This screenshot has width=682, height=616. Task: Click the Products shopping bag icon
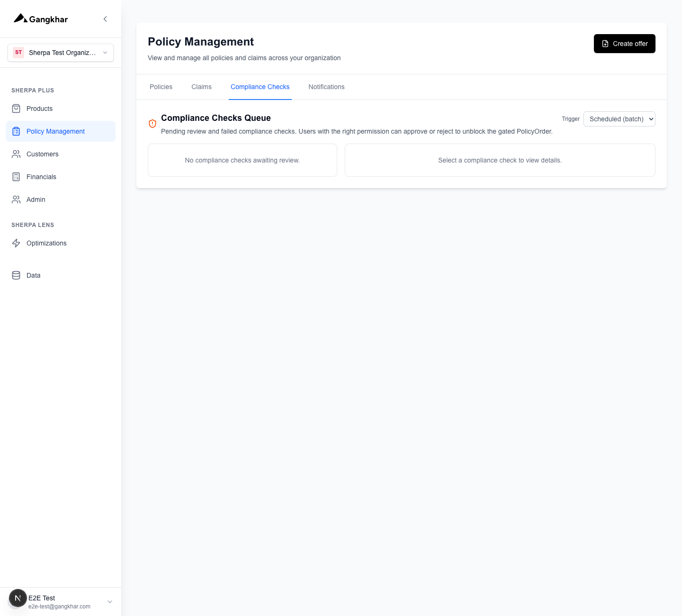point(16,109)
